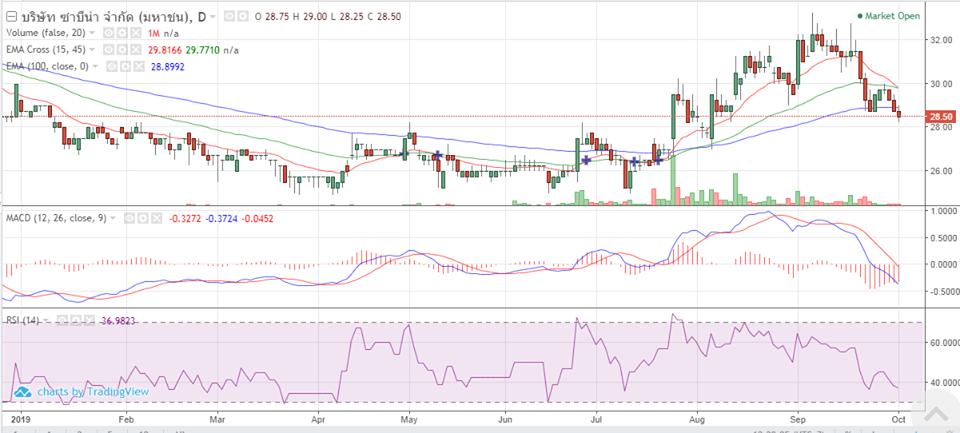Image resolution: width=960 pixels, height=433 pixels.
Task: Open dropdown arrow beside EMA Cross label
Action: click(x=92, y=49)
